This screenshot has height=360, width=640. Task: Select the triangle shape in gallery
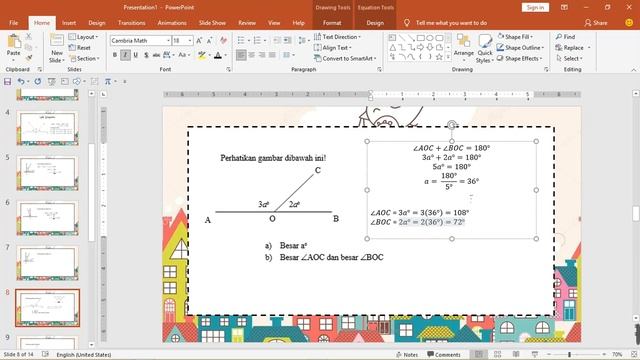coord(392,47)
